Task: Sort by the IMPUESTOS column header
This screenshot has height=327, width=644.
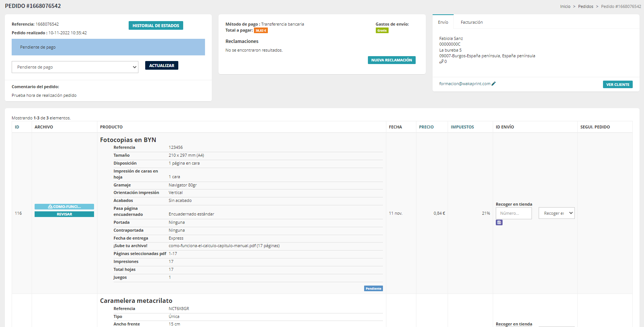Action: [x=462, y=127]
